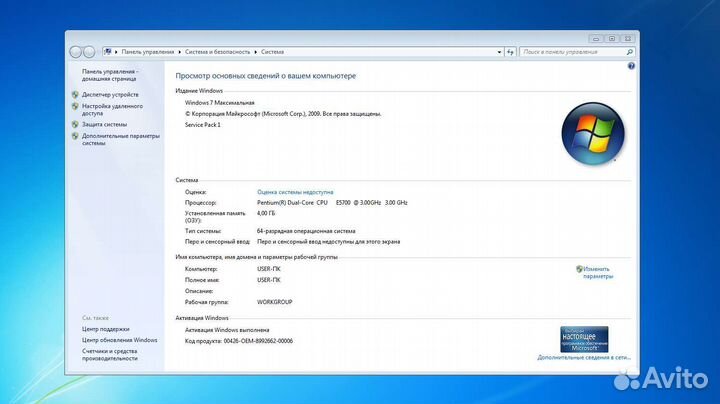Click the product code 00426-OEM-8992662-00006

(x=258, y=341)
